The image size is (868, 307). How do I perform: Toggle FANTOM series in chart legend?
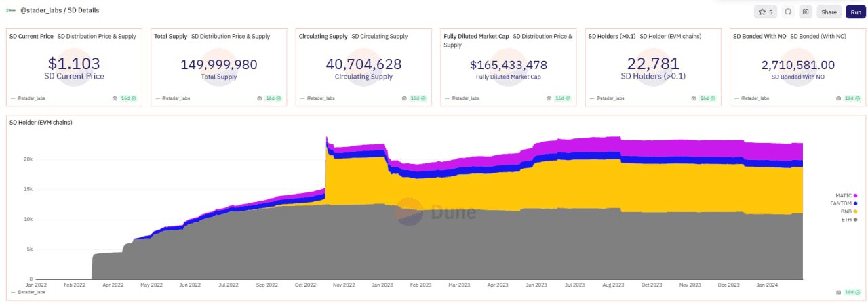844,203
